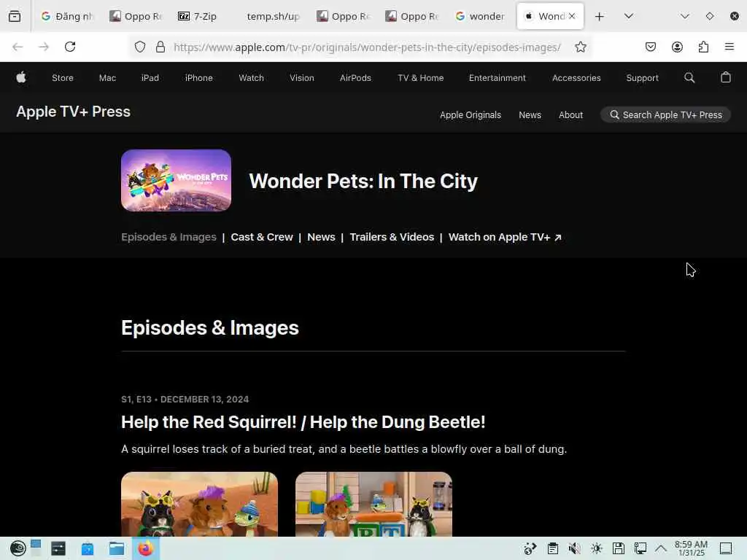Open Firefox application hamburger menu
This screenshot has height=560, width=747.
729,47
